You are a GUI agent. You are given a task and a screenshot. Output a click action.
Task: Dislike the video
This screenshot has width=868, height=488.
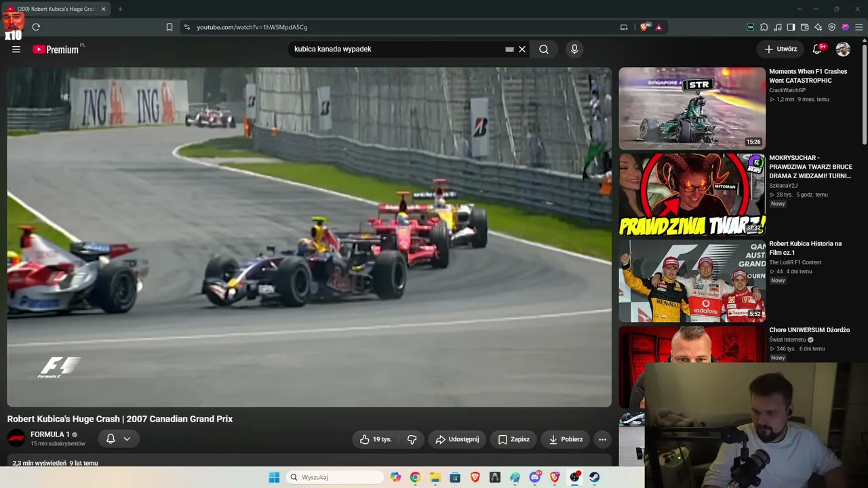tap(412, 439)
